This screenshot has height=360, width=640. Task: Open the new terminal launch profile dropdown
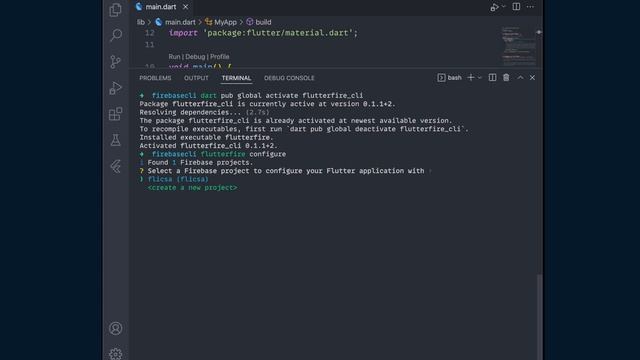coord(480,78)
